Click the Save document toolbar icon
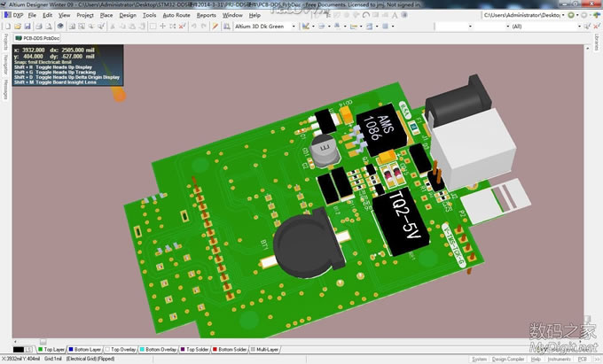The width and height of the screenshot is (603, 364). (27, 27)
